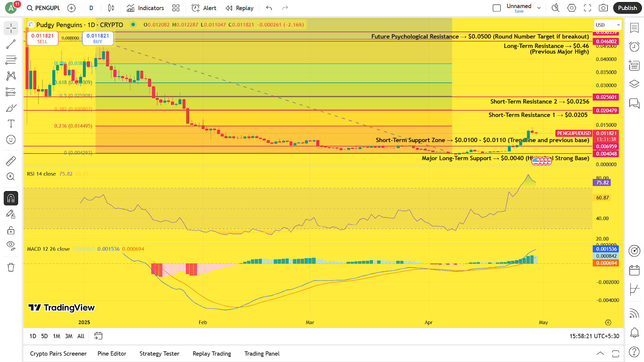Redo the last chart action
This screenshot has width=644, height=362.
[x=285, y=8]
